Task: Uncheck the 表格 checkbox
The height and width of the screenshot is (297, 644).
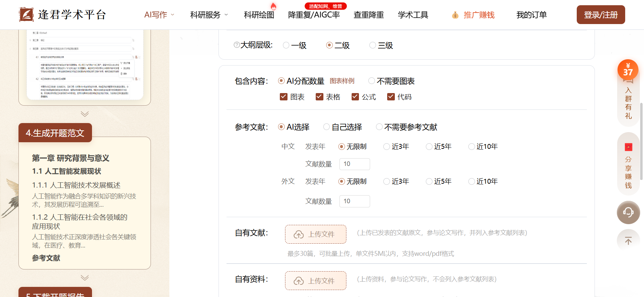Action: click(x=319, y=97)
